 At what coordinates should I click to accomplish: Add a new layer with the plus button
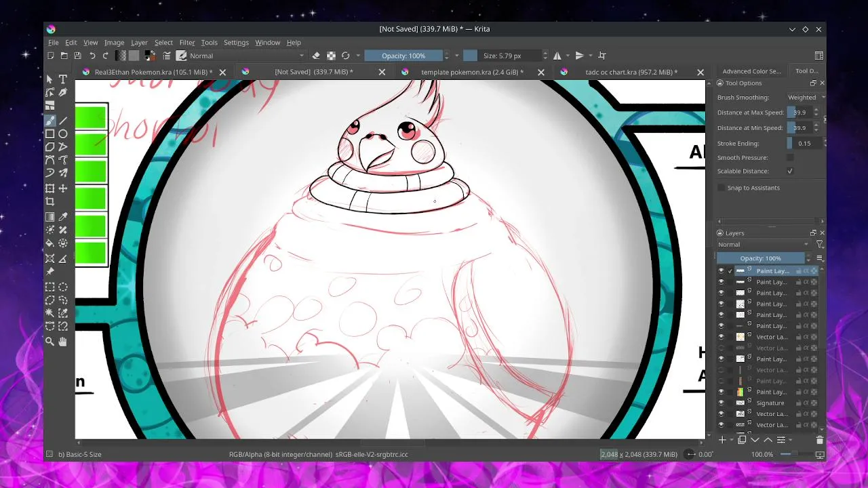point(722,440)
